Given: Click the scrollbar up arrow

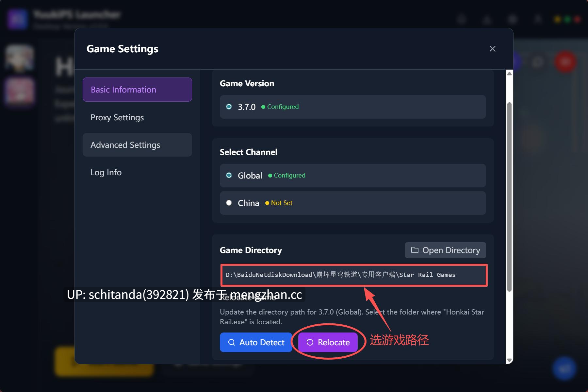Looking at the screenshot, I should [509, 74].
